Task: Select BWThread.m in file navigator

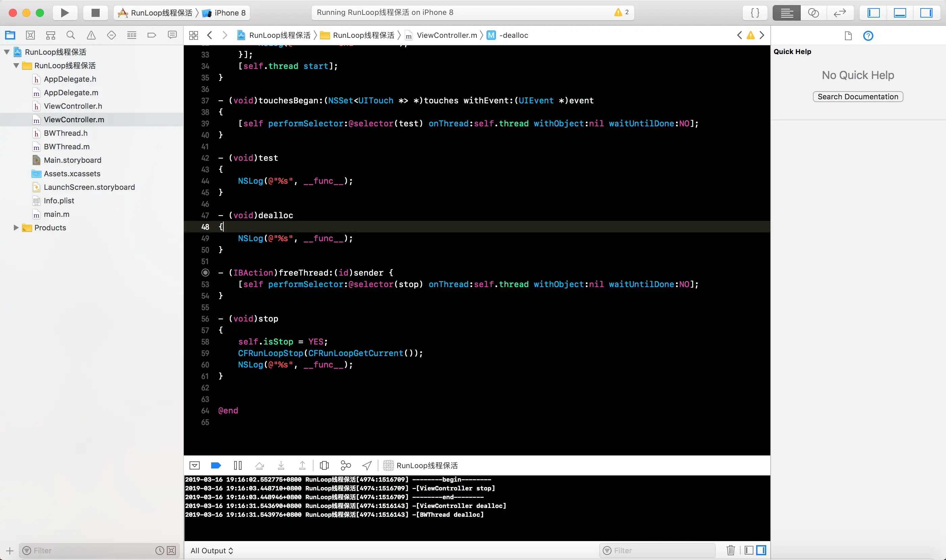Action: (x=67, y=146)
